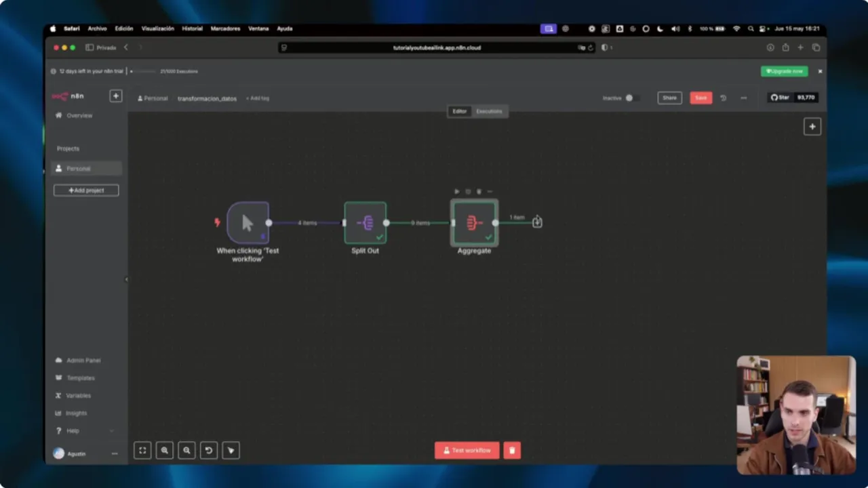Open Archivo menu
This screenshot has height=488, width=868.
tap(97, 28)
